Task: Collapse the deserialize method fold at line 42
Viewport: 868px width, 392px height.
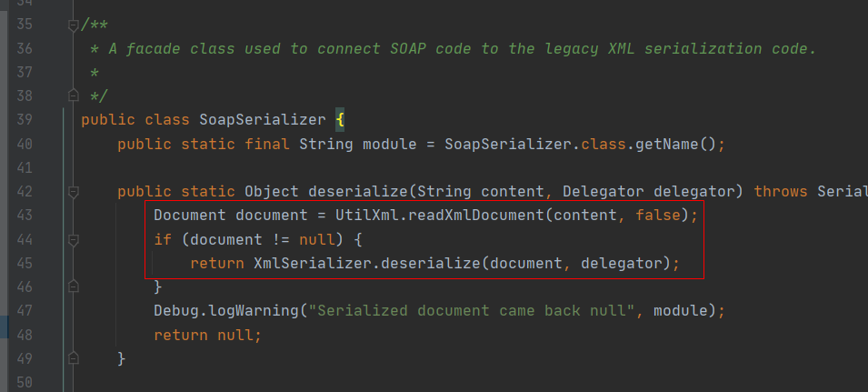Action: point(74,192)
